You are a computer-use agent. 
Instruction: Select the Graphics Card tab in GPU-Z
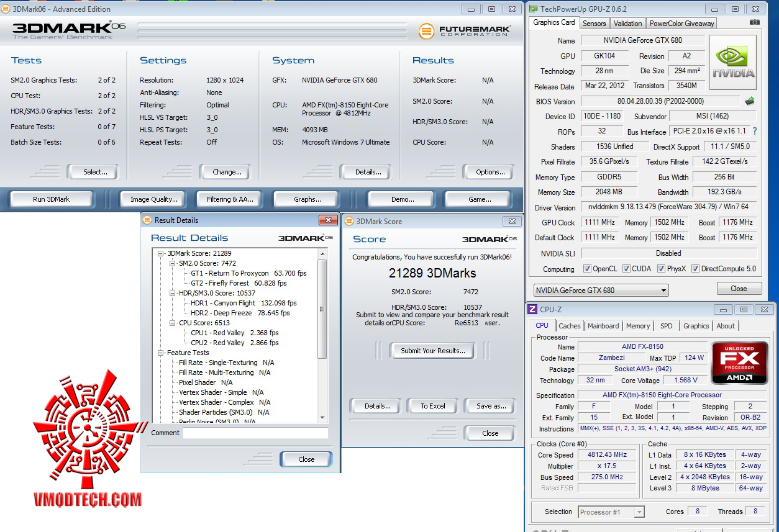click(554, 22)
